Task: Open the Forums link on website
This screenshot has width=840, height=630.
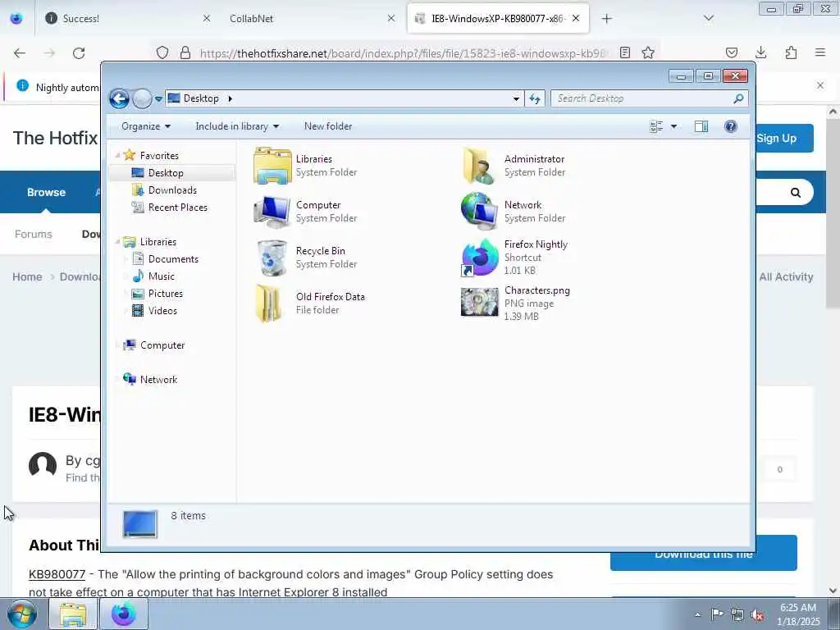Action: point(33,234)
